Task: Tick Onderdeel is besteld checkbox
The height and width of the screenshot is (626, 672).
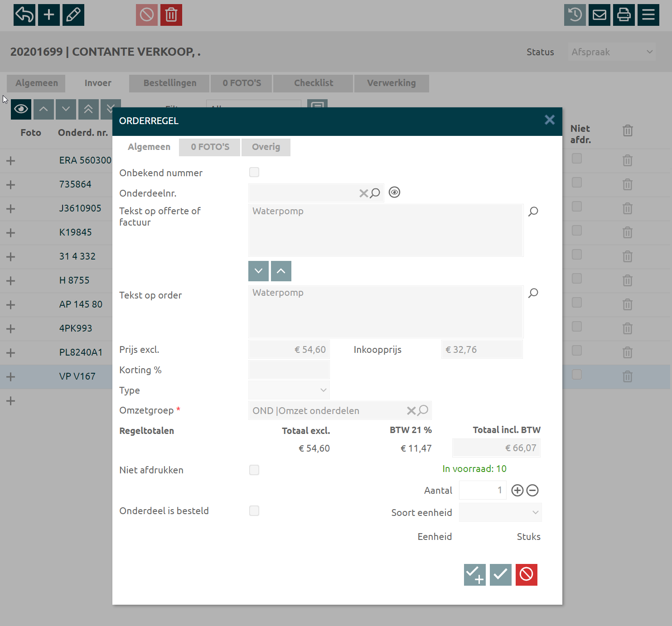Action: 254,510
